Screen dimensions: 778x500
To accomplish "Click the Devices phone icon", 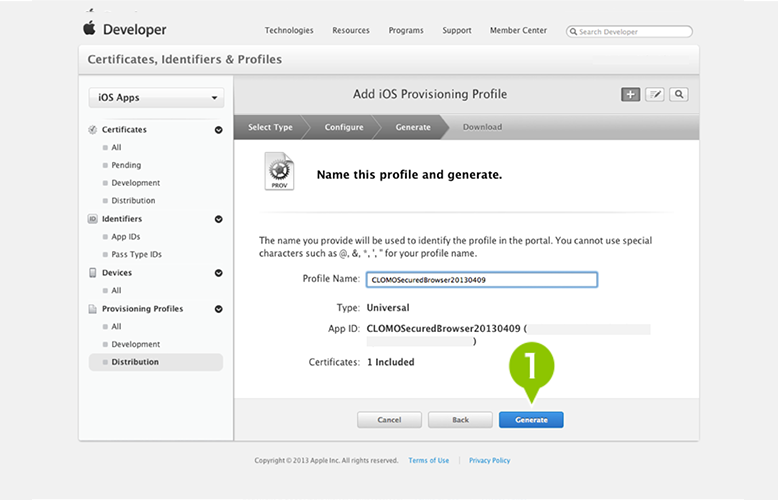I will click(92, 273).
